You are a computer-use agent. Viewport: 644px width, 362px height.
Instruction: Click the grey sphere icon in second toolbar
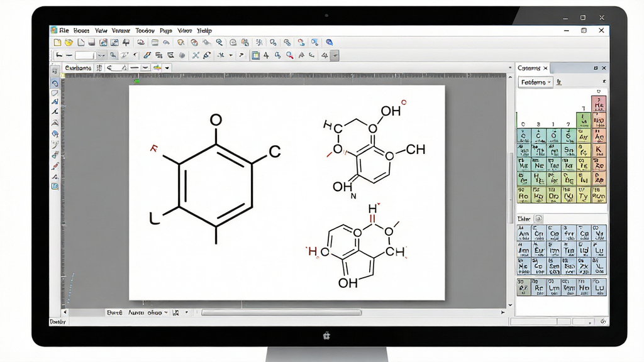[x=182, y=55]
